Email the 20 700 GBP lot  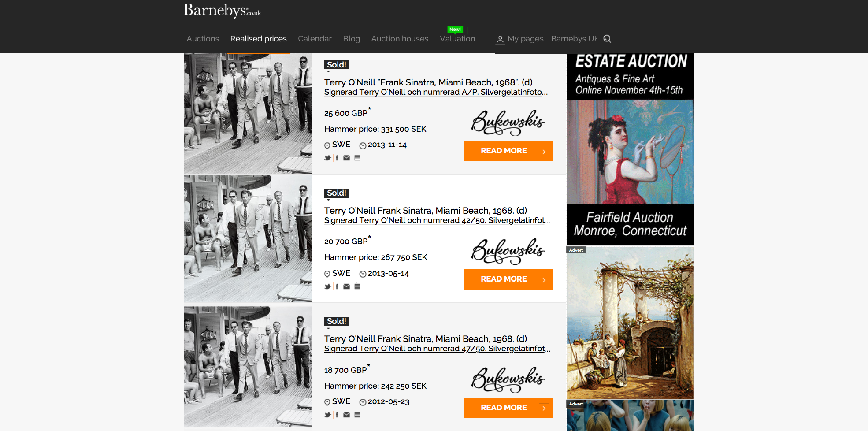(x=347, y=286)
